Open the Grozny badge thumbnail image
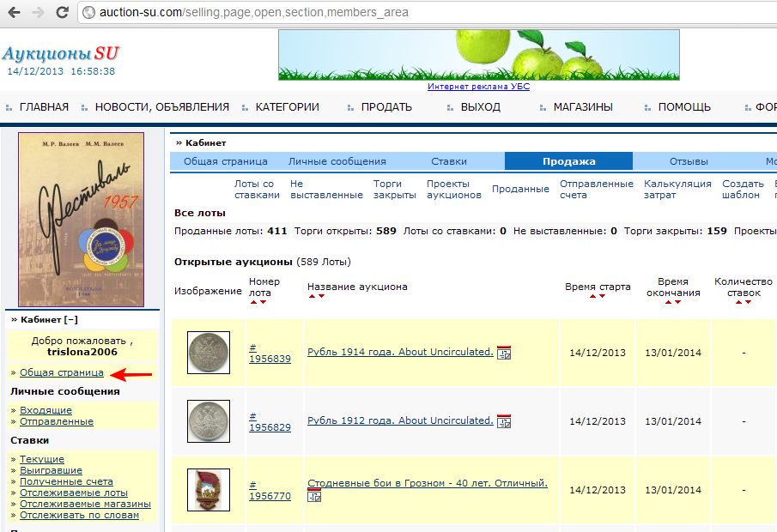The height and width of the screenshot is (532, 777). pyautogui.click(x=209, y=490)
